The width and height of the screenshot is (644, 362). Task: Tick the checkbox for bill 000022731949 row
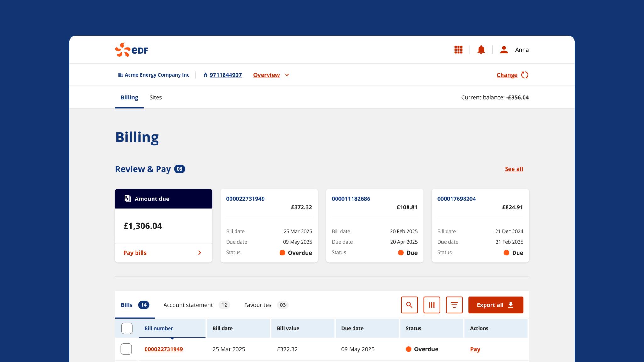click(x=126, y=349)
